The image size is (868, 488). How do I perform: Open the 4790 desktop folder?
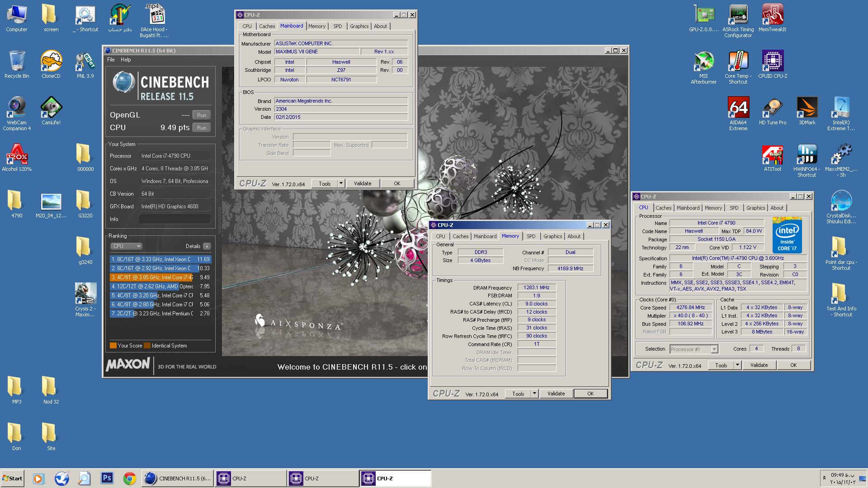[x=17, y=205]
